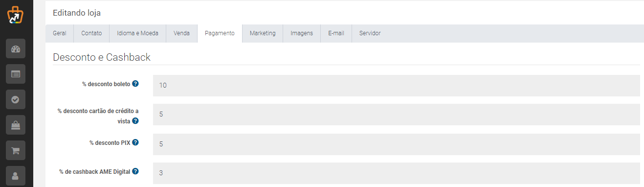
Task: Click help icon for cashback AME Digital
Action: click(x=135, y=171)
